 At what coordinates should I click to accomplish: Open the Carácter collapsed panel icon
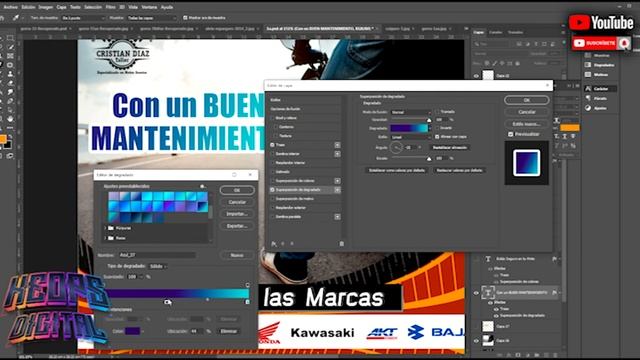[x=588, y=89]
